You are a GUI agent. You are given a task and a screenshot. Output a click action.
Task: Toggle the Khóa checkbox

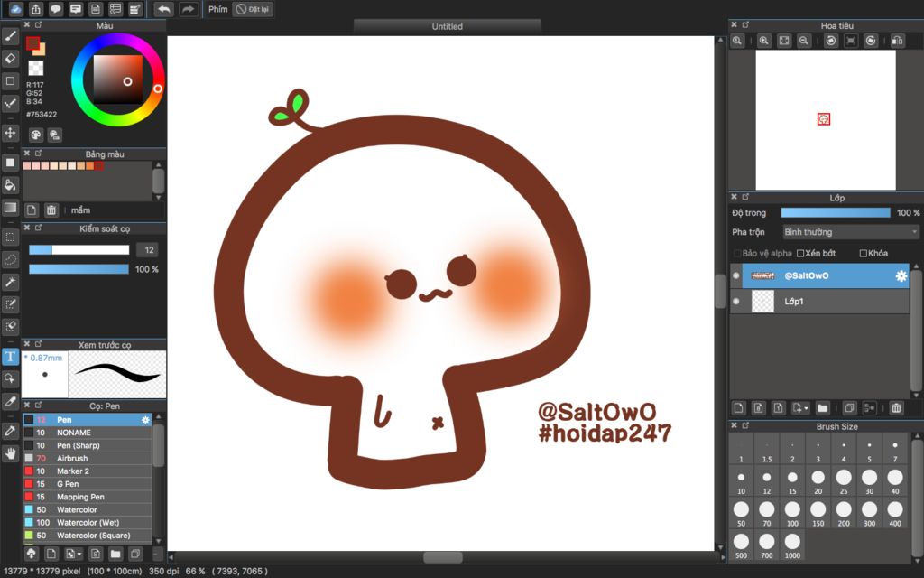pos(864,253)
